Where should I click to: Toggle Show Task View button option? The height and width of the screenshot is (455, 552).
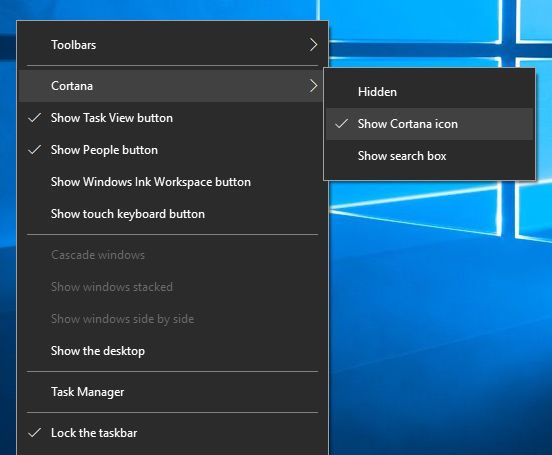pyautogui.click(x=172, y=118)
